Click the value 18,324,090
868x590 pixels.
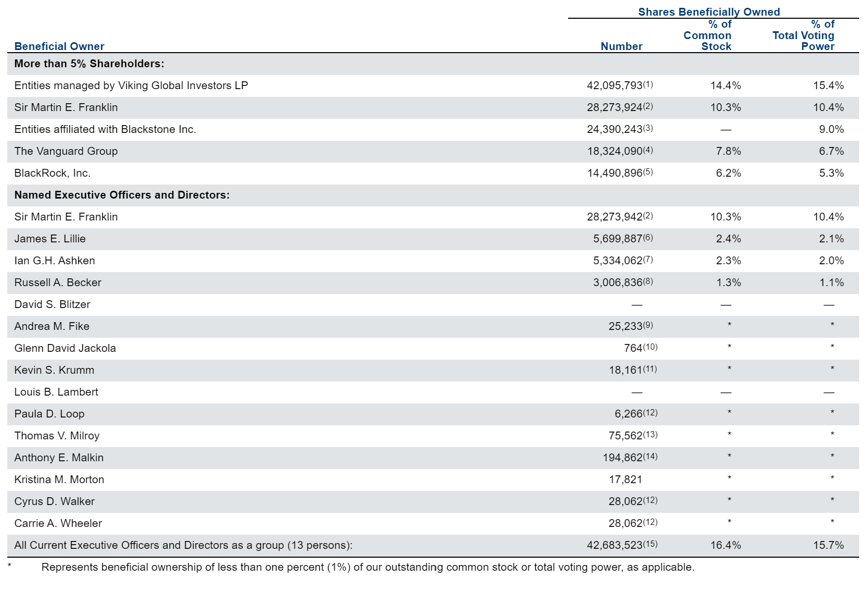tap(614, 151)
